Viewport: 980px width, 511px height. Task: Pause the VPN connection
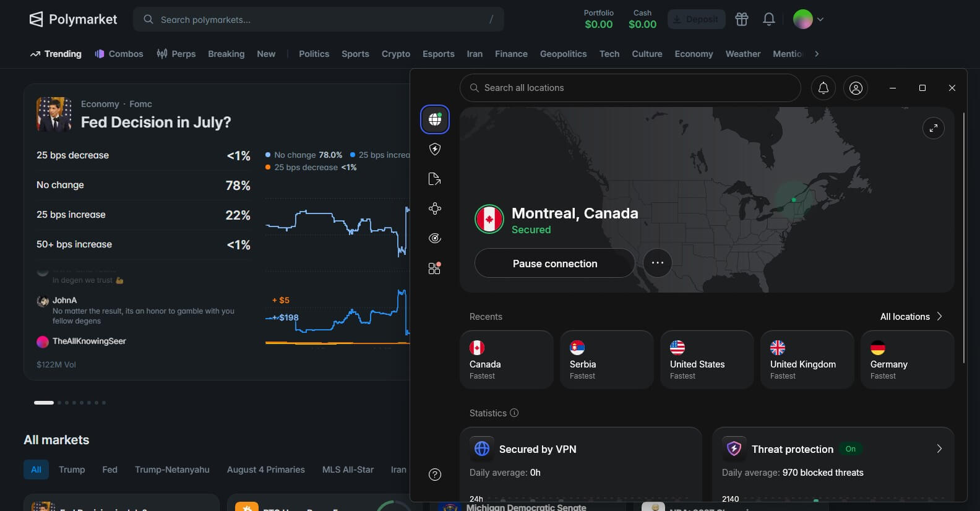pos(555,263)
